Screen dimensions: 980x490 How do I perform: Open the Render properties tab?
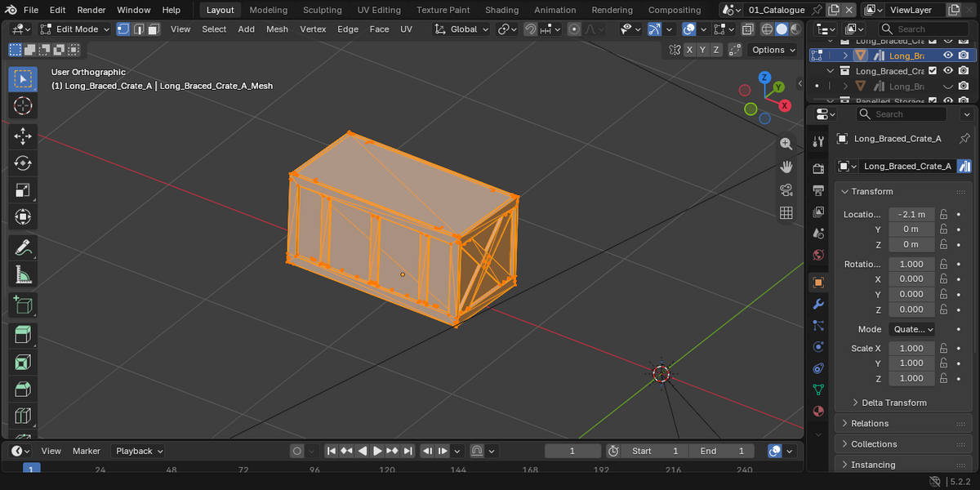coord(818,168)
